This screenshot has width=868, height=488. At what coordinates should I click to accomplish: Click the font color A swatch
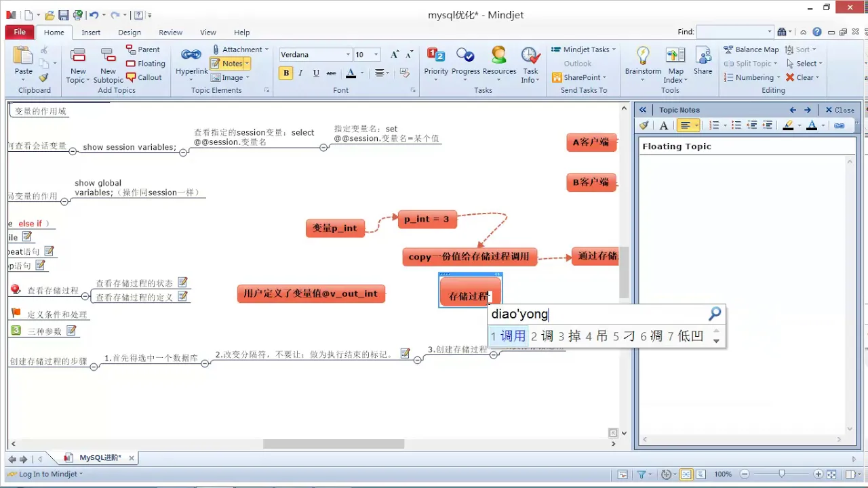[351, 73]
